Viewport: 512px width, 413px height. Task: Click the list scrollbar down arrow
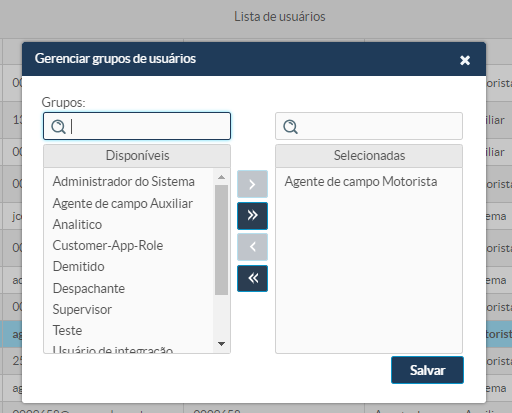(221, 344)
